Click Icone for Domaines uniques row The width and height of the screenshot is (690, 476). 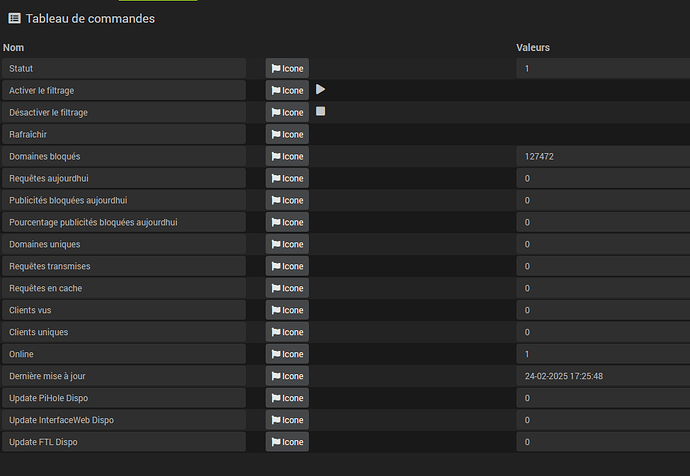click(x=287, y=244)
